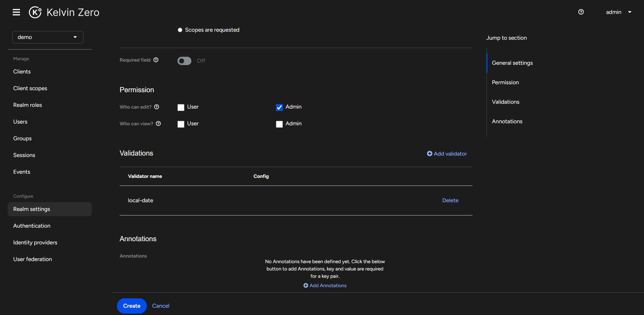Image resolution: width=644 pixels, height=315 pixels.
Task: Check User under Who can view
Action: pyautogui.click(x=181, y=124)
